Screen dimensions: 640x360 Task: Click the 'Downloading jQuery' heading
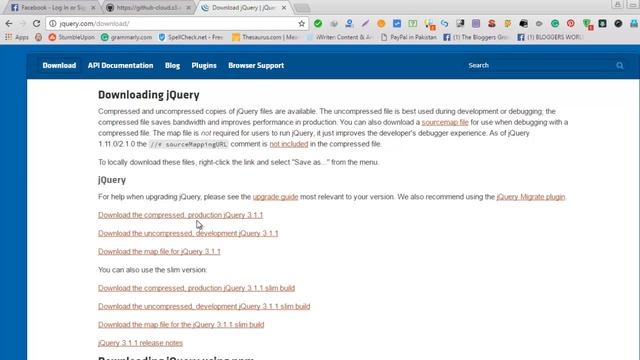click(149, 95)
